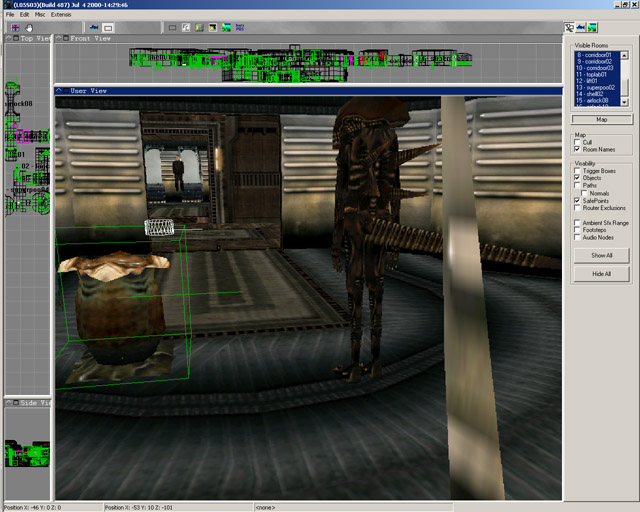This screenshot has width=640, height=512.
Task: Select room 9 - corridoor02 in the list
Action: click(597, 61)
